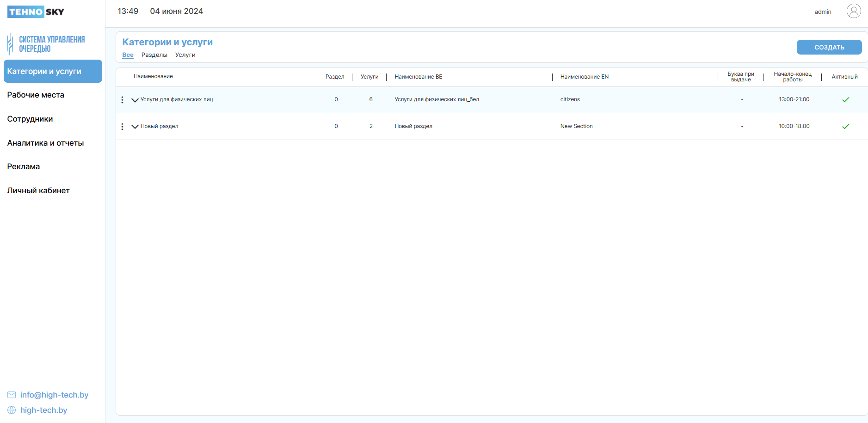
Task: Switch to the Разделы filter tab
Action: point(154,55)
